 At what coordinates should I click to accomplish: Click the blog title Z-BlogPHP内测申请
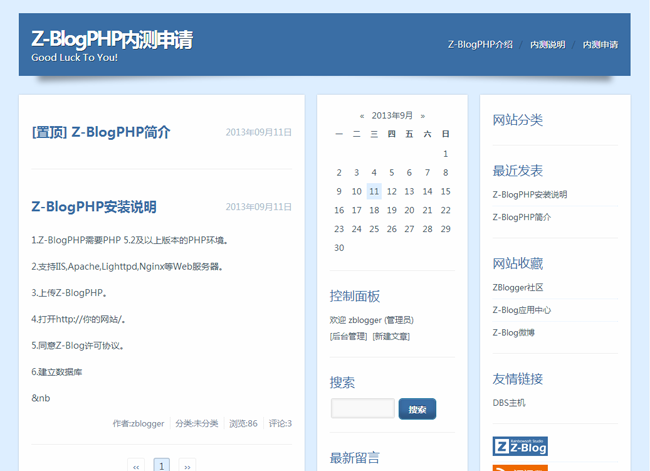coord(112,39)
